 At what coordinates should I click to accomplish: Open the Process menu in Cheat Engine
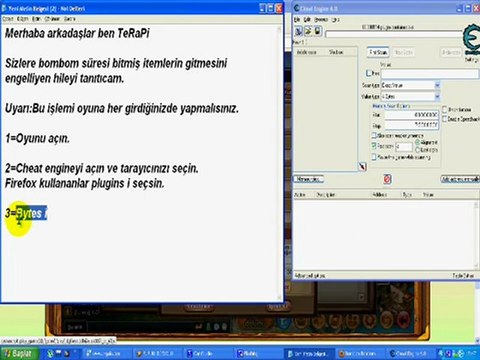[x=321, y=20]
